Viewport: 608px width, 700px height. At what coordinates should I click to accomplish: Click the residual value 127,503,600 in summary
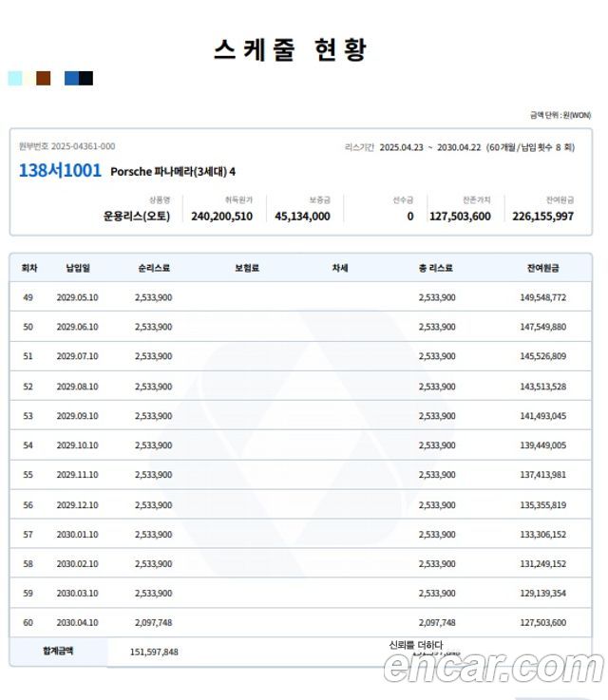(x=460, y=217)
